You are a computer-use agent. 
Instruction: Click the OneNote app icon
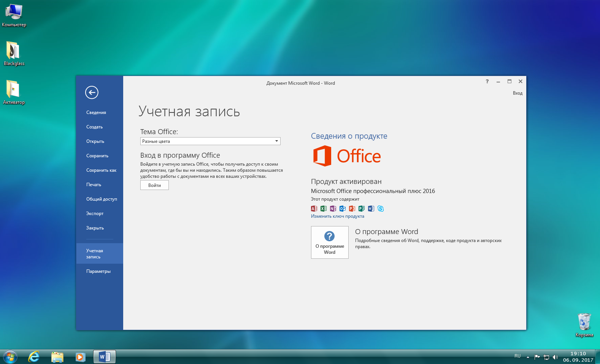click(333, 209)
